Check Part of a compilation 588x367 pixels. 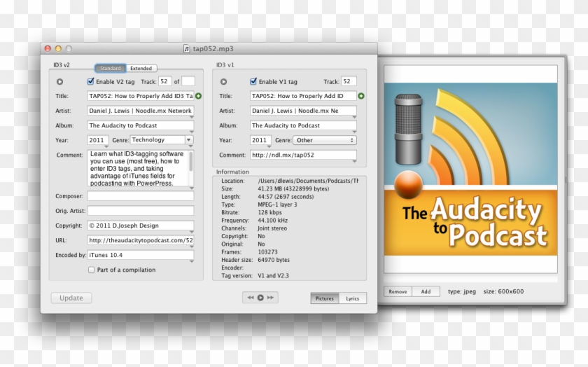[91, 270]
